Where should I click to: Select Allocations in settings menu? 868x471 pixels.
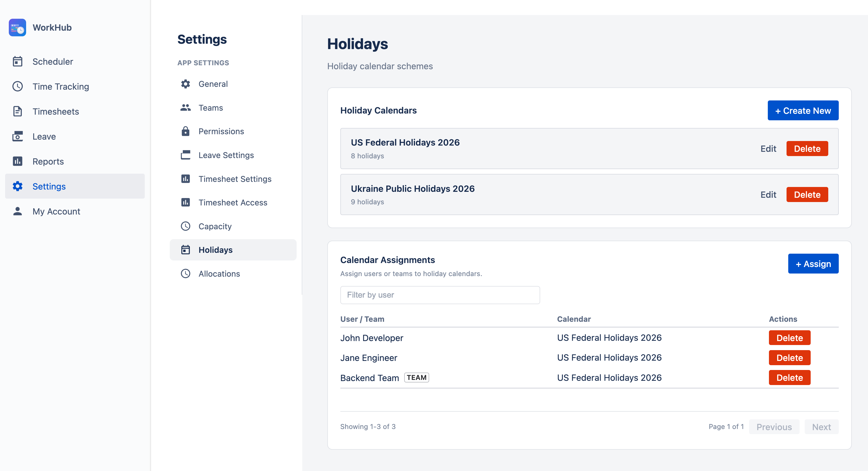coord(219,274)
